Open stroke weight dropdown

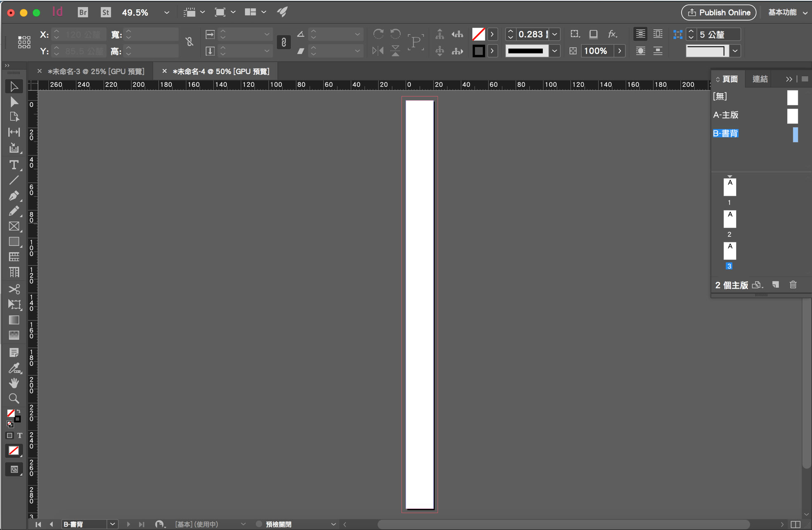pos(555,34)
